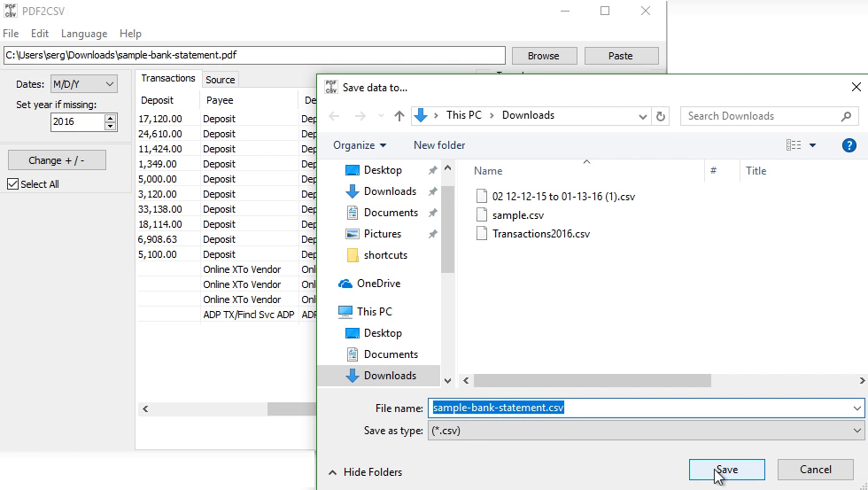This screenshot has height=490, width=868.
Task: Click chevron after This PC in path
Action: pyautogui.click(x=492, y=115)
